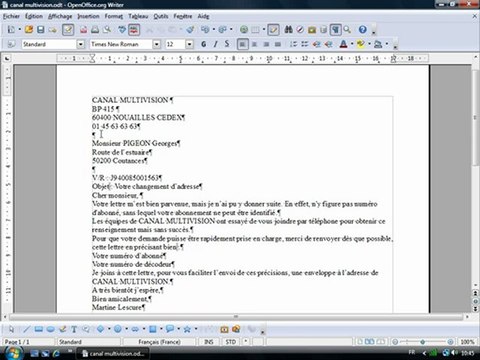Select the drawing Text (T) tool
480x360 pixels.
point(74,329)
